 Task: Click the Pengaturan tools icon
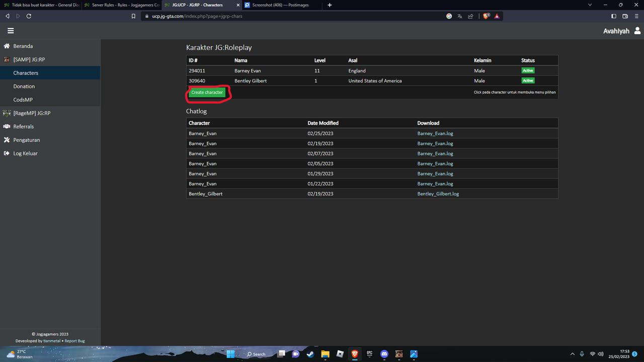point(7,140)
